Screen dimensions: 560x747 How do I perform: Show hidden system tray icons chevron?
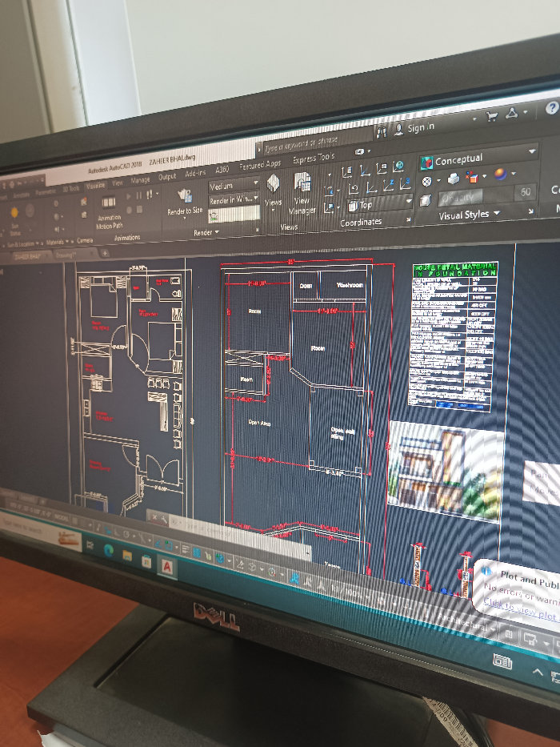(x=538, y=672)
